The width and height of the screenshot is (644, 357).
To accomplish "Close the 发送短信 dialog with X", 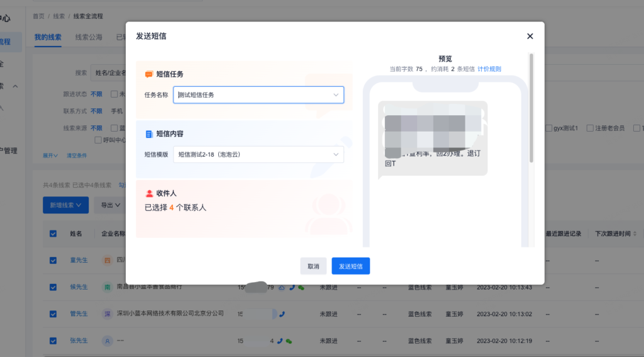I will pos(530,37).
